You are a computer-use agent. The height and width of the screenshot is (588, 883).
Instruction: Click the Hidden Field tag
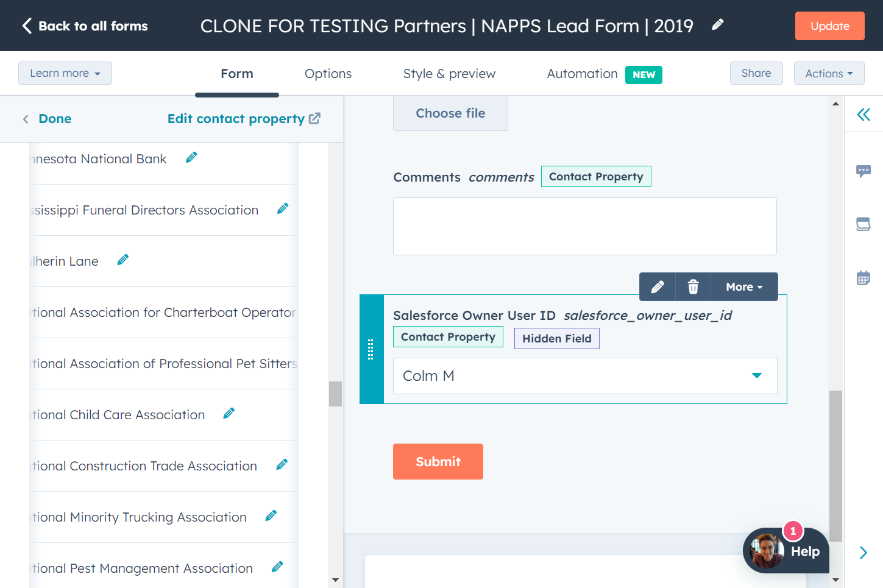557,338
